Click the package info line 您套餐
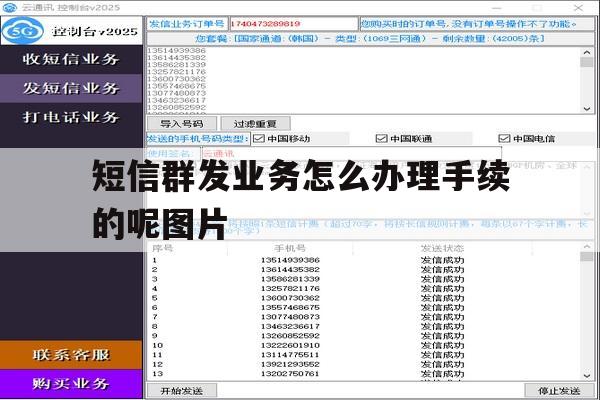This screenshot has width=600, height=400. coord(370,39)
